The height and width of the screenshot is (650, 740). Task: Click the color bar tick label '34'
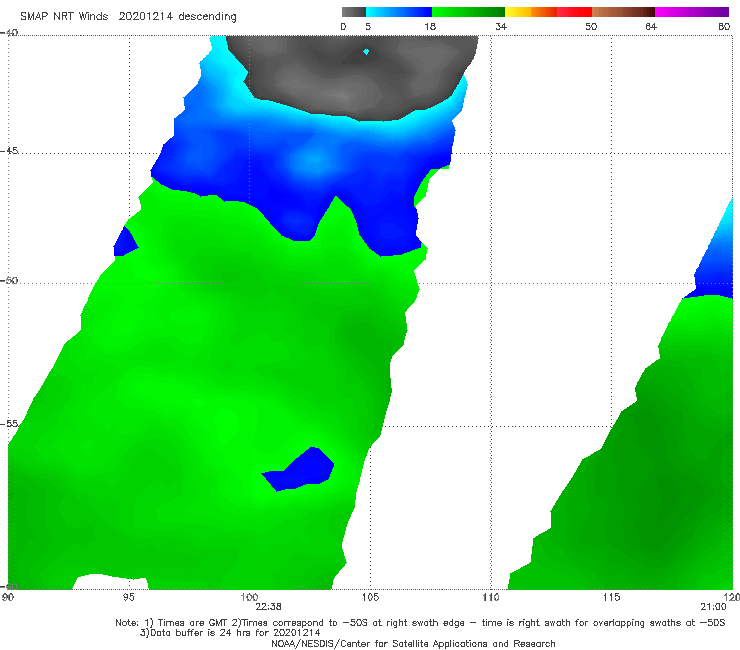tap(501, 26)
